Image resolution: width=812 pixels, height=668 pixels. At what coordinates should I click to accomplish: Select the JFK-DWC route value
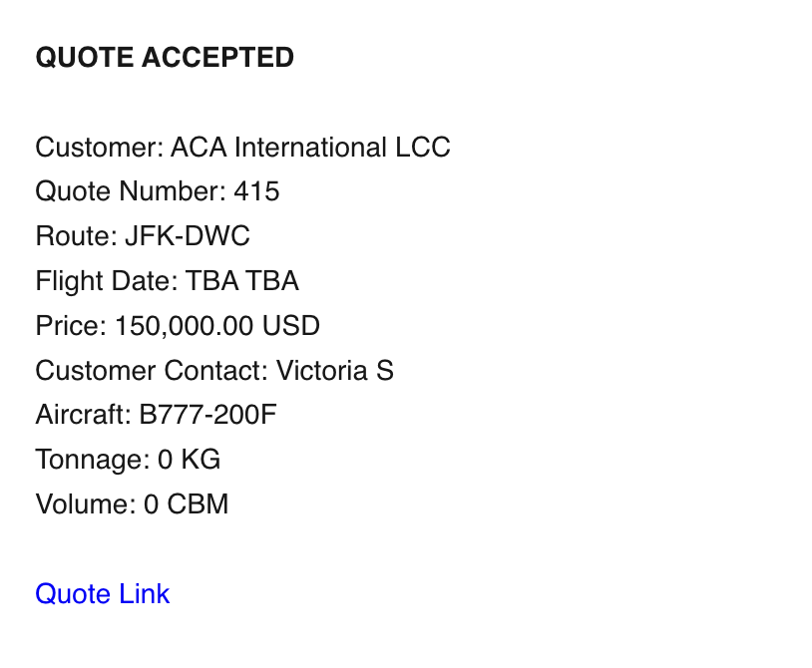point(187,236)
